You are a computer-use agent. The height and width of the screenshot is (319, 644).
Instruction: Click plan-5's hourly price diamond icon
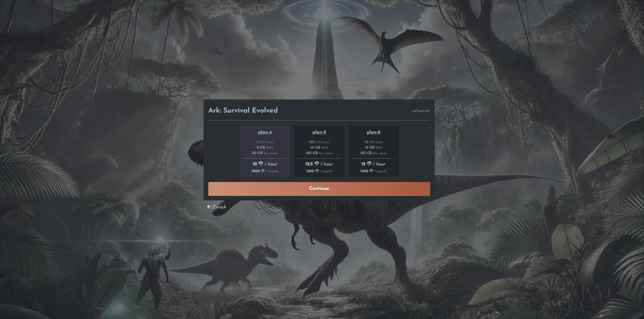(317, 164)
